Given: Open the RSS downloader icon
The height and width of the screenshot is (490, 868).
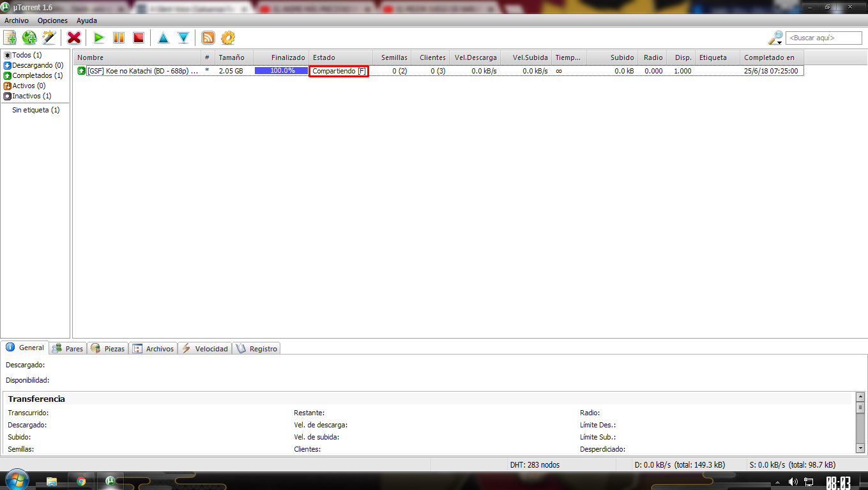Looking at the screenshot, I should [208, 38].
